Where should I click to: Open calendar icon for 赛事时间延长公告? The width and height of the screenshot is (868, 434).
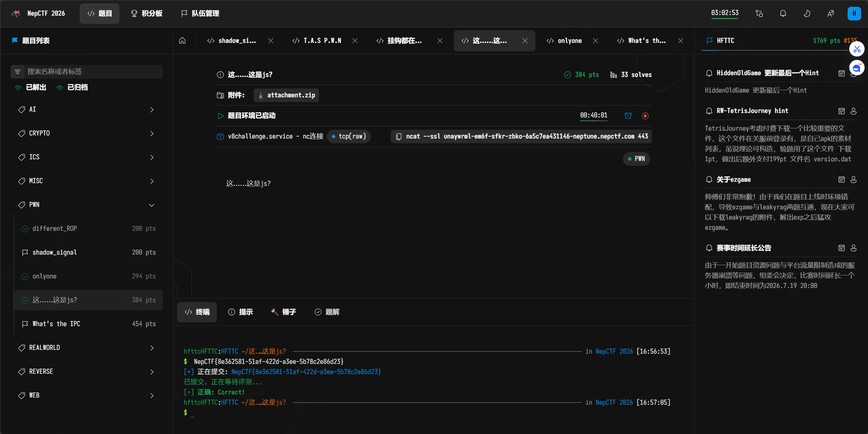(x=841, y=248)
